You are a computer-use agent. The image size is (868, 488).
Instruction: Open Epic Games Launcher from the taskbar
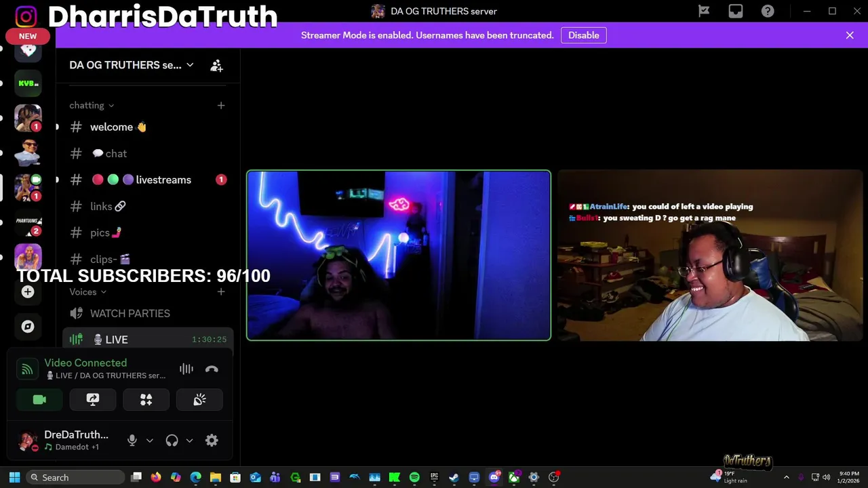click(x=434, y=477)
